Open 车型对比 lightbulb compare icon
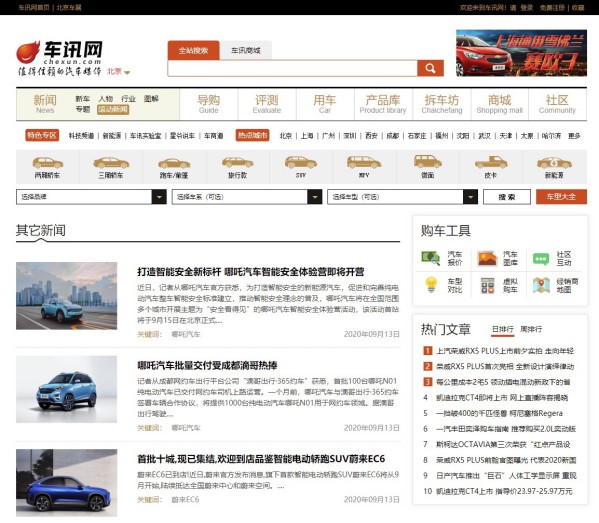Screen dimensions: 599x523 click(x=431, y=285)
